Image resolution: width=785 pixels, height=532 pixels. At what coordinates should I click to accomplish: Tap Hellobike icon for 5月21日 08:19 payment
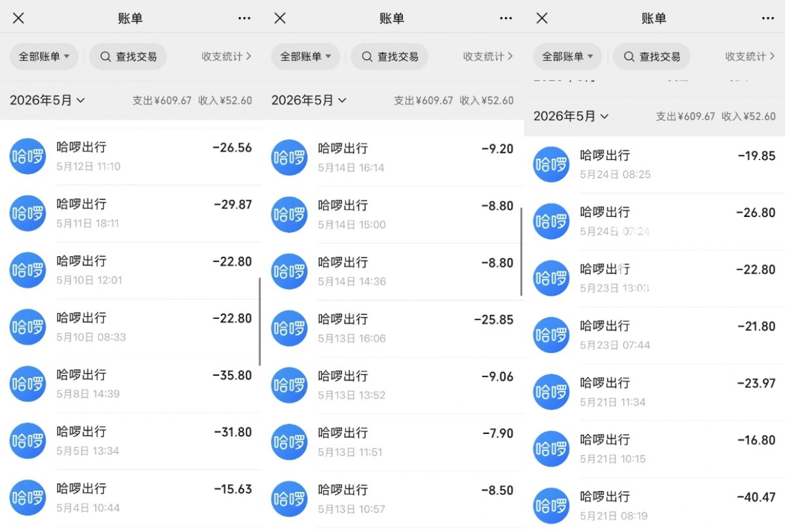(551, 505)
